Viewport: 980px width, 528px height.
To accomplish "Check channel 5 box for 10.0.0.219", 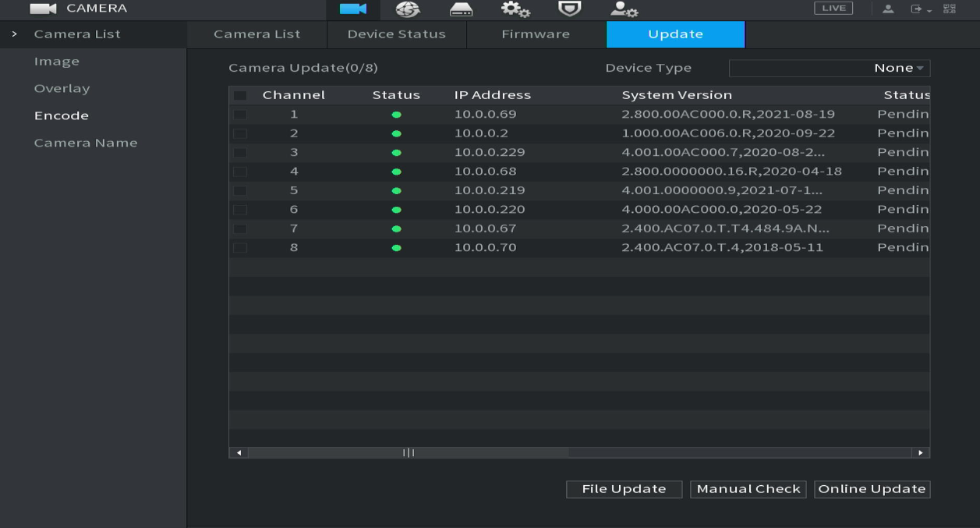I will pyautogui.click(x=240, y=190).
